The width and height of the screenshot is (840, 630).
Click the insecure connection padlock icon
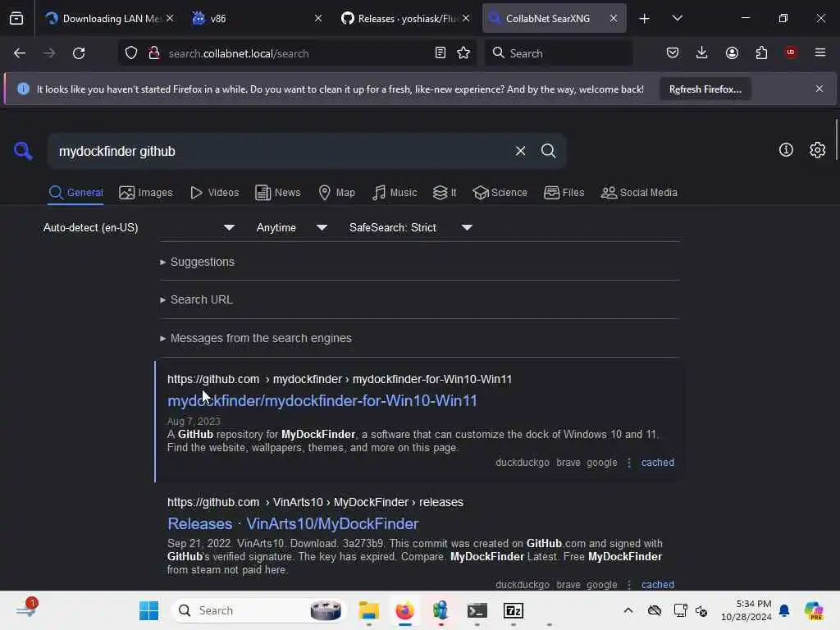154,53
